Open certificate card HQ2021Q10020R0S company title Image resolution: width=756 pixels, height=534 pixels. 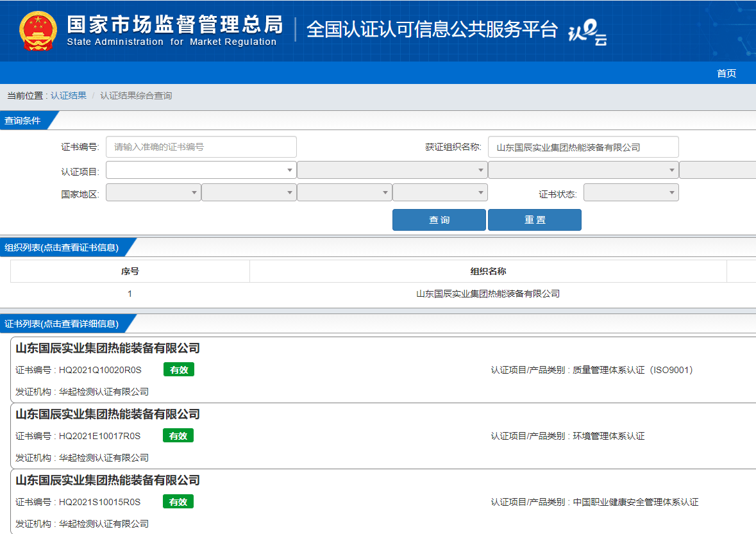tap(108, 348)
